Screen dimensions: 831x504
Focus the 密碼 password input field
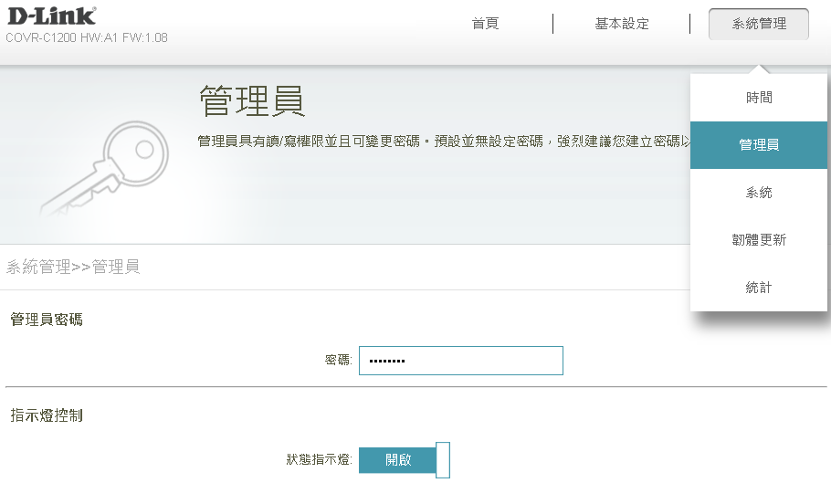pyautogui.click(x=460, y=361)
